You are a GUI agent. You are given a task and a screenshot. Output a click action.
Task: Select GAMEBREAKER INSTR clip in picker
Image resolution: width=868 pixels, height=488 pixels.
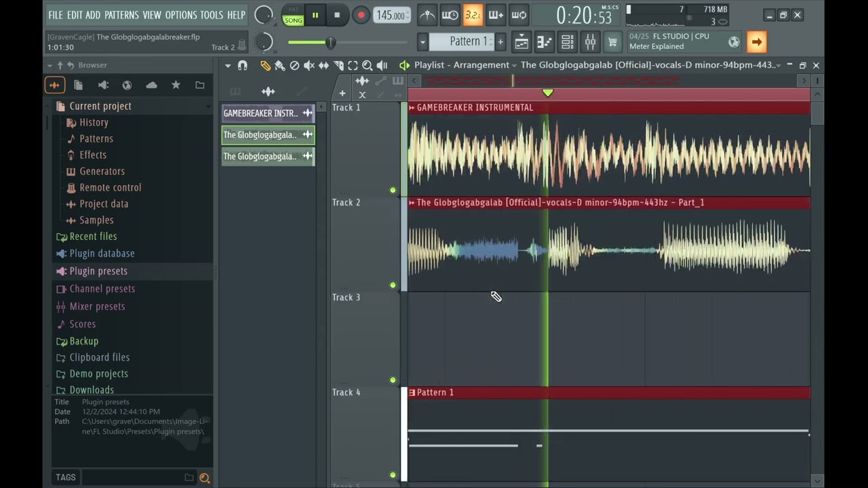coord(268,113)
